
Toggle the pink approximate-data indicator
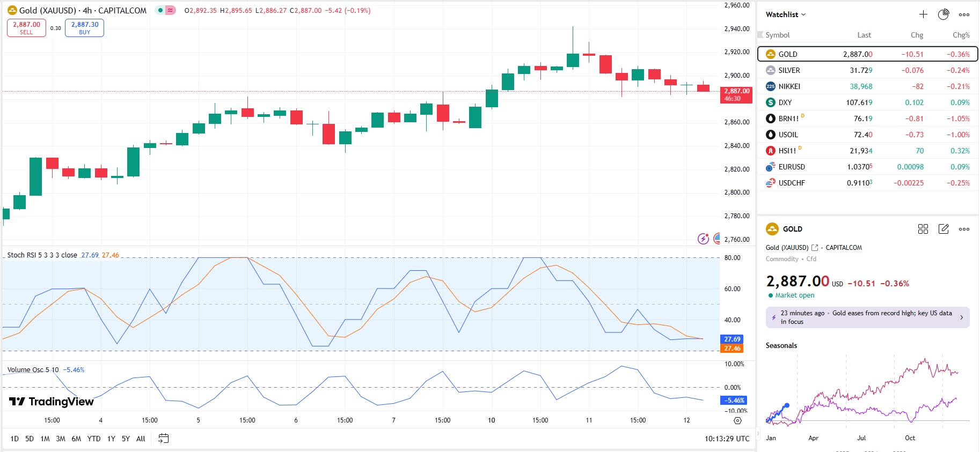[x=171, y=10]
